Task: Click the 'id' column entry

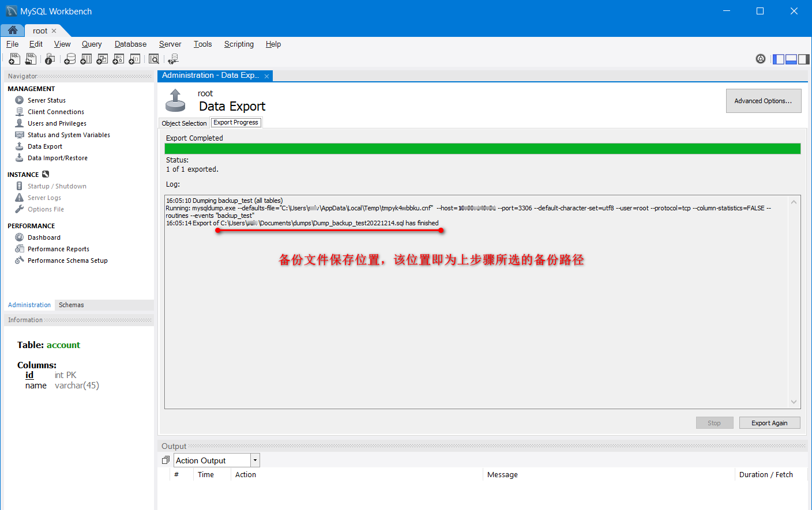Action: pyautogui.click(x=29, y=375)
